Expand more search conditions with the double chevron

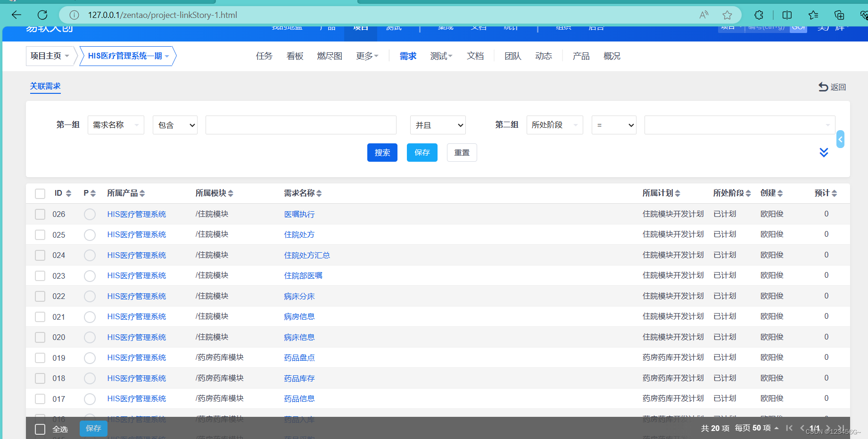pyautogui.click(x=824, y=152)
